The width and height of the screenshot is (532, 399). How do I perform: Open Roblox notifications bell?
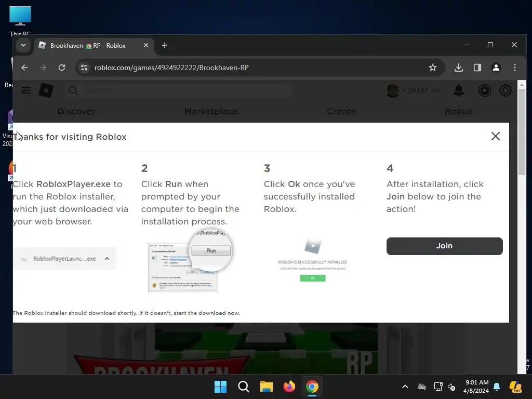(x=459, y=90)
